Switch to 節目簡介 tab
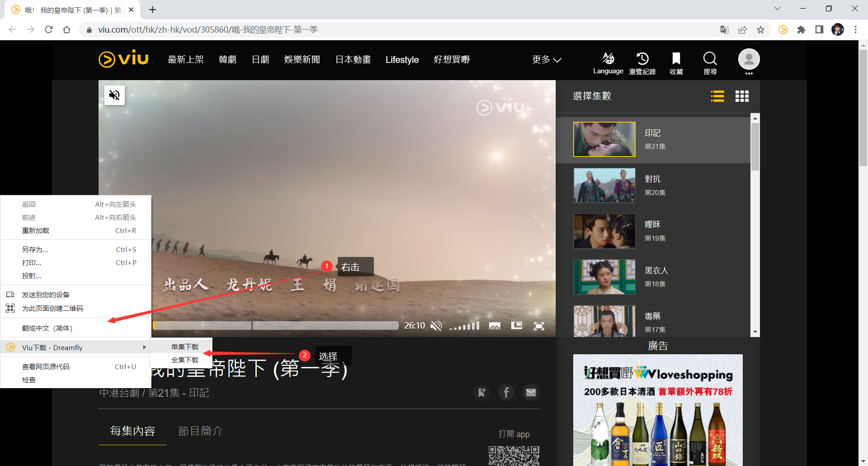 coord(201,431)
